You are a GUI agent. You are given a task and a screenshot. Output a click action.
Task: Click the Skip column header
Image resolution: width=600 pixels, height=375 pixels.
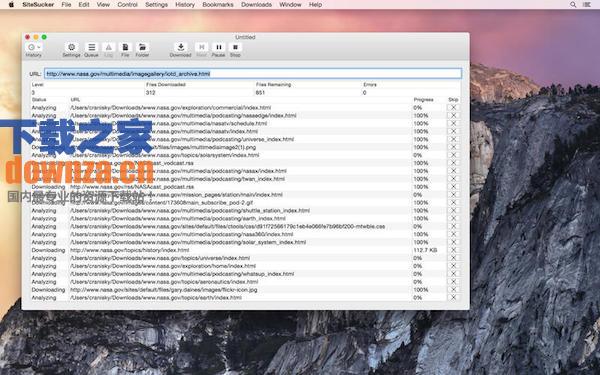pos(453,99)
